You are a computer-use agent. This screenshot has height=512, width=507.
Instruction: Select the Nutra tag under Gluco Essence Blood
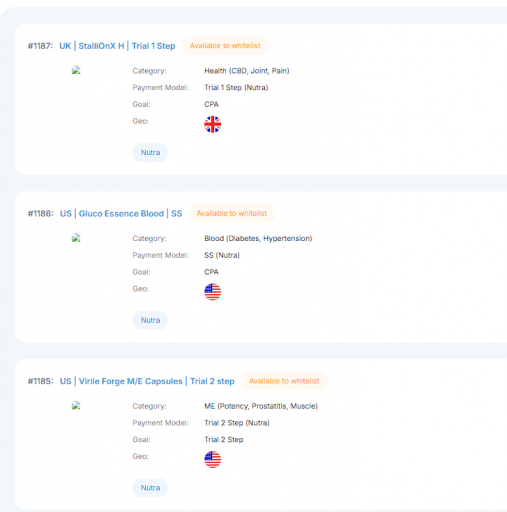pos(150,320)
